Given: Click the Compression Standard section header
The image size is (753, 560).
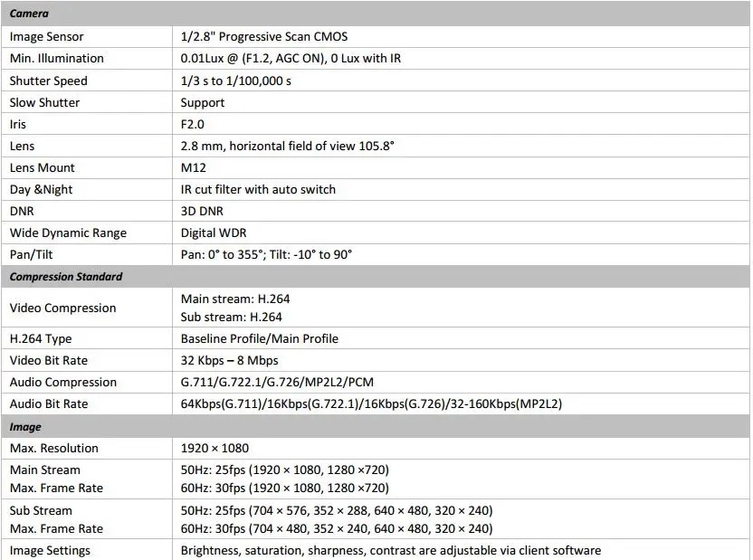Looking at the screenshot, I should pyautogui.click(x=66, y=277).
